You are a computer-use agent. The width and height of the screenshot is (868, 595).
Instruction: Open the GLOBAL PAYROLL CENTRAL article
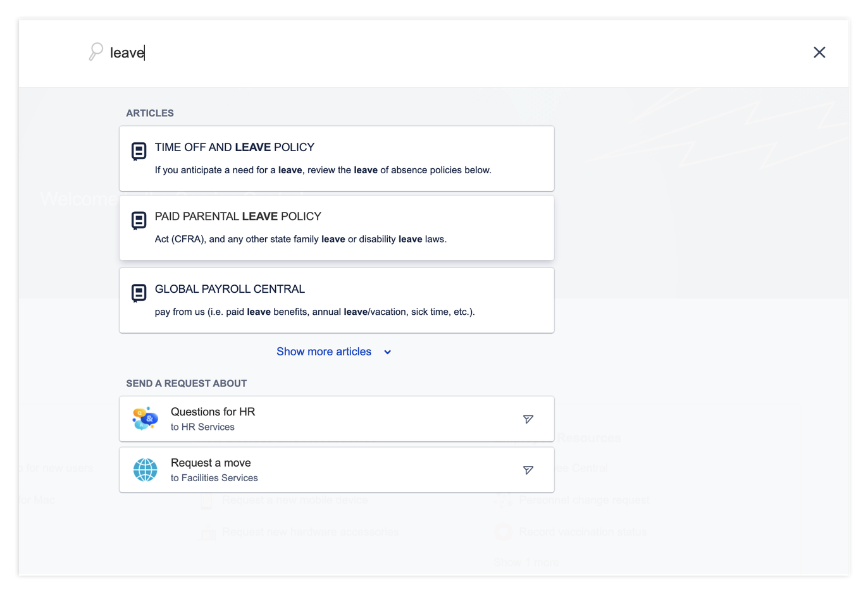[x=337, y=300]
